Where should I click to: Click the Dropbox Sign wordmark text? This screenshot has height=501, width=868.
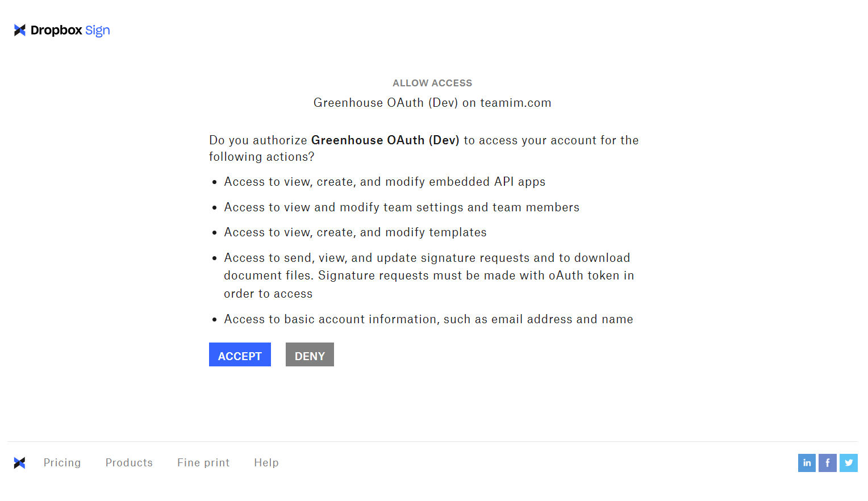pyautogui.click(x=70, y=30)
